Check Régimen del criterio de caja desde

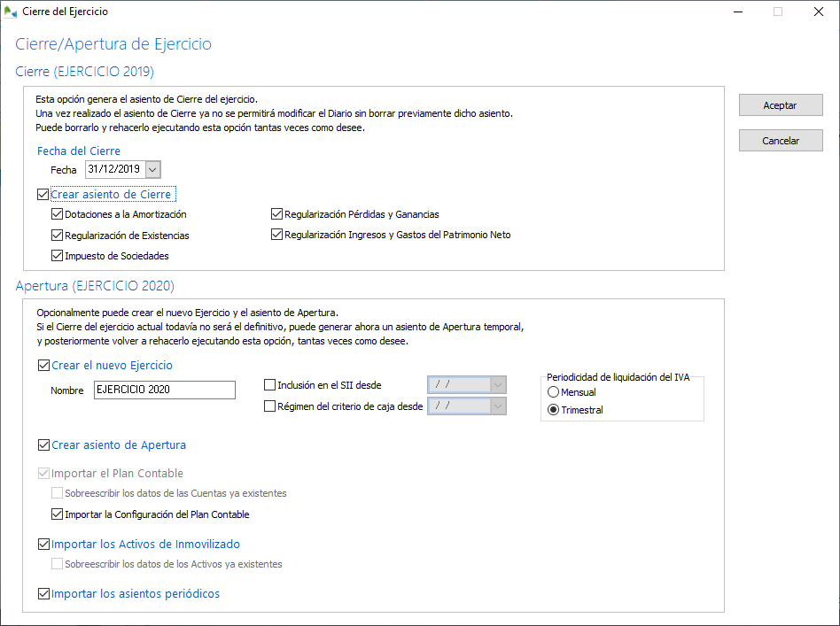coord(270,406)
